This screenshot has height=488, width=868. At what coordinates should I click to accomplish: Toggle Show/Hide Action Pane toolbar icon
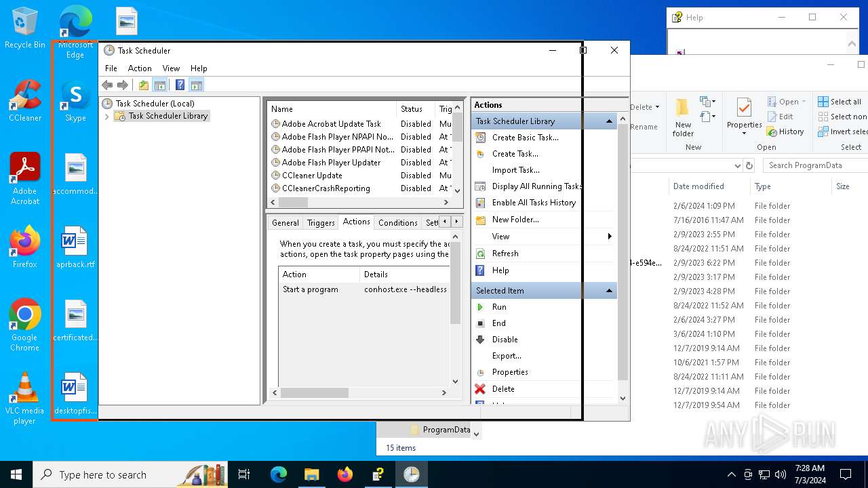coord(197,85)
